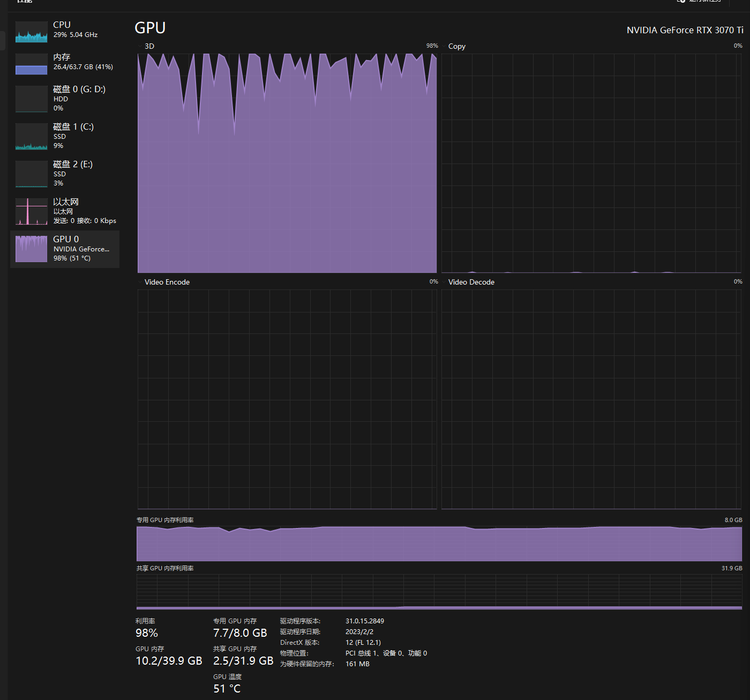
Task: Click inside the Copy engine graph
Action: click(x=591, y=163)
